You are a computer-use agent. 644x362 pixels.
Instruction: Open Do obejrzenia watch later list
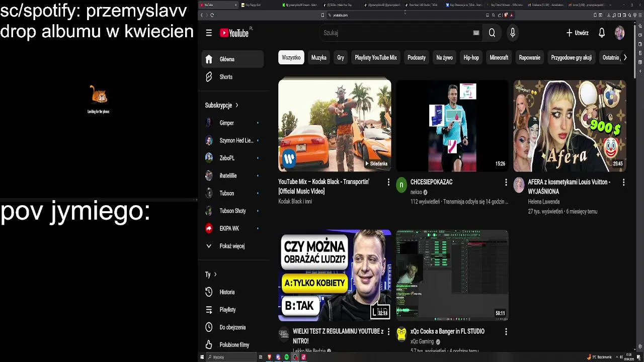point(232,327)
